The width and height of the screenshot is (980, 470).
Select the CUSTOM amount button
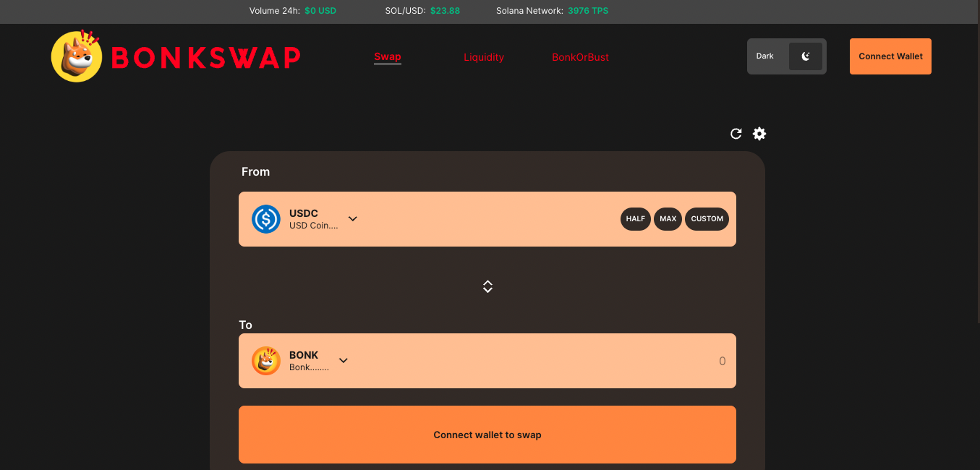(707, 219)
